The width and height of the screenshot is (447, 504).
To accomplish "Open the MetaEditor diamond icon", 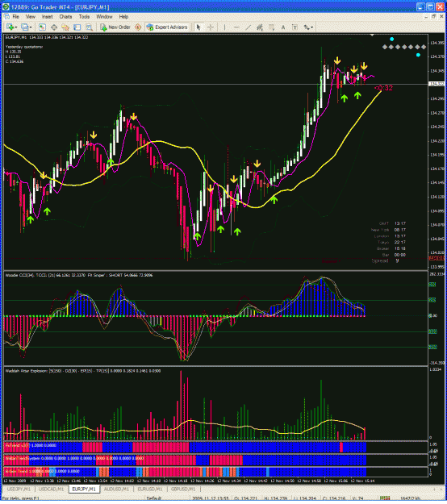I will click(138, 27).
